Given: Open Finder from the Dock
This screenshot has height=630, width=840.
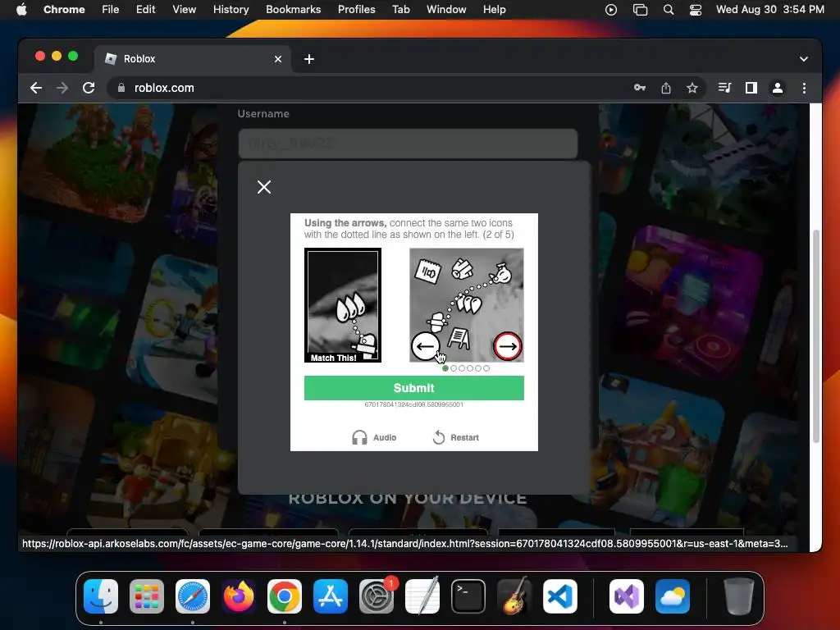Looking at the screenshot, I should coord(101,596).
